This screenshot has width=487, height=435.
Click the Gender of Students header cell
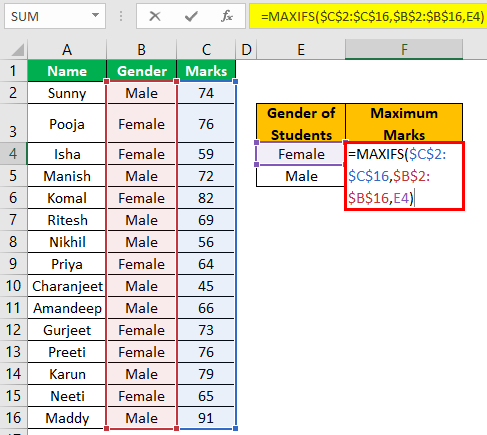tap(301, 123)
